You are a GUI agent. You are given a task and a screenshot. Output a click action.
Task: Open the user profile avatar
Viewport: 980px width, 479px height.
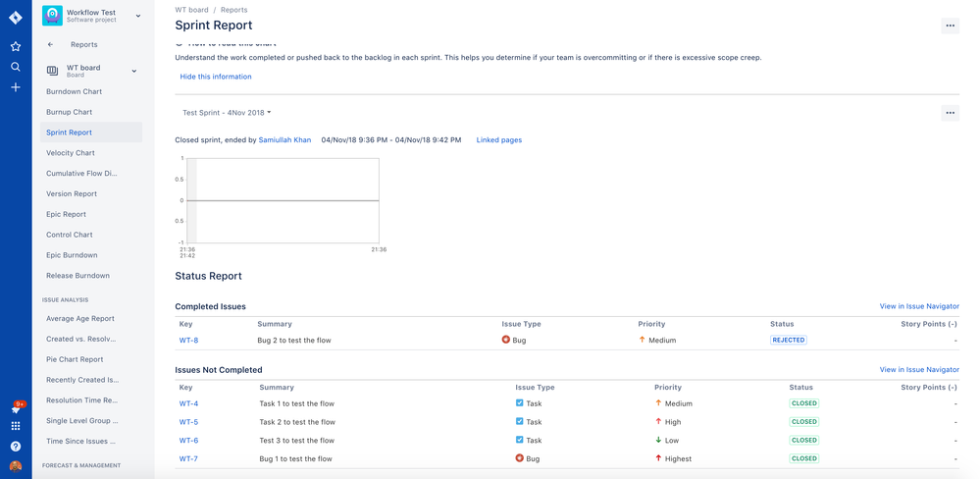tap(16, 466)
